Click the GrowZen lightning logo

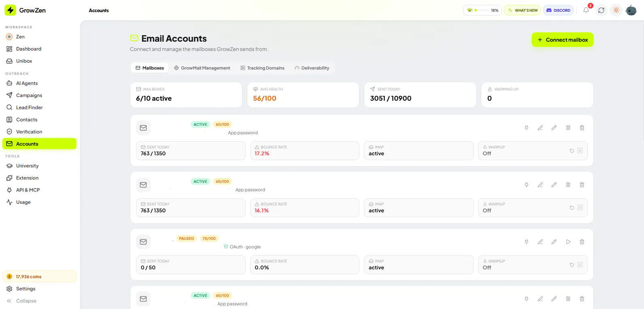click(10, 10)
